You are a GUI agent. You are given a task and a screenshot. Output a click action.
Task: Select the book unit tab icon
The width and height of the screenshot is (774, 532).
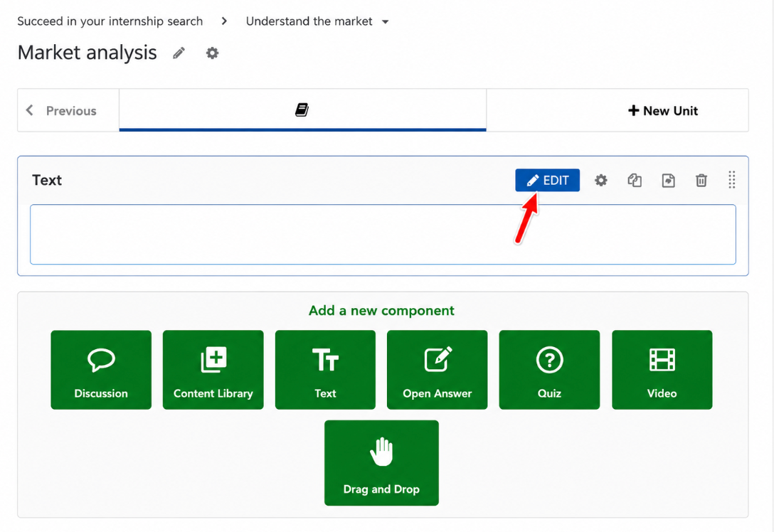point(302,110)
